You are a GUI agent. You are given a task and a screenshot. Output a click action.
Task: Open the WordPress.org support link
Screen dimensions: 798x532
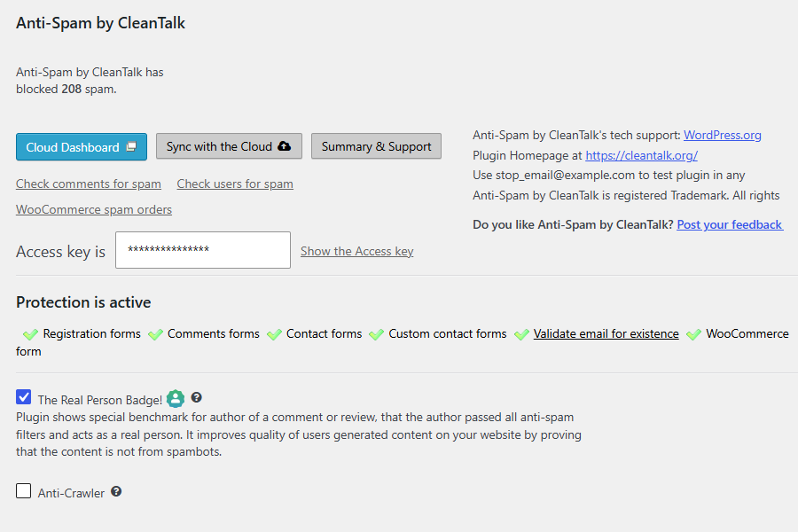(x=722, y=135)
